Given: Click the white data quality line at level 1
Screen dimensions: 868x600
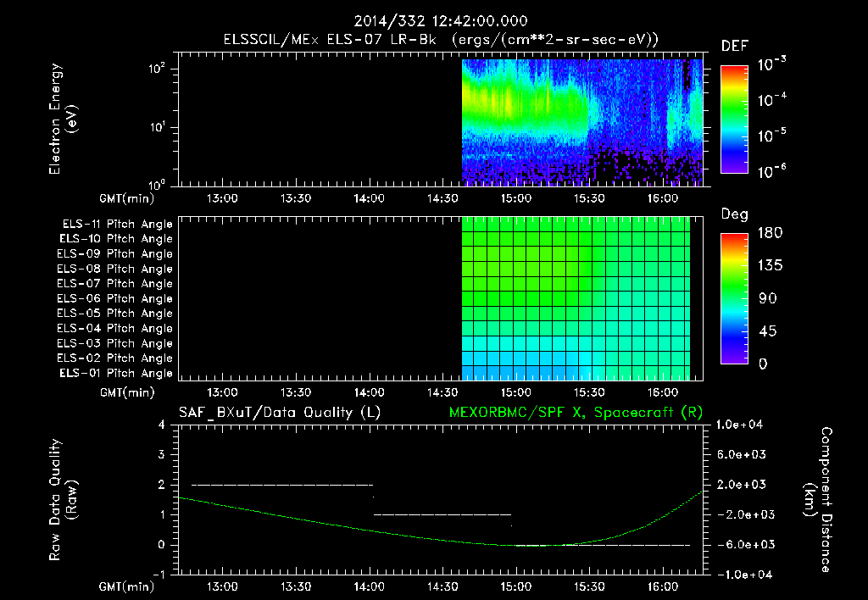Looking at the screenshot, I should point(442,514).
